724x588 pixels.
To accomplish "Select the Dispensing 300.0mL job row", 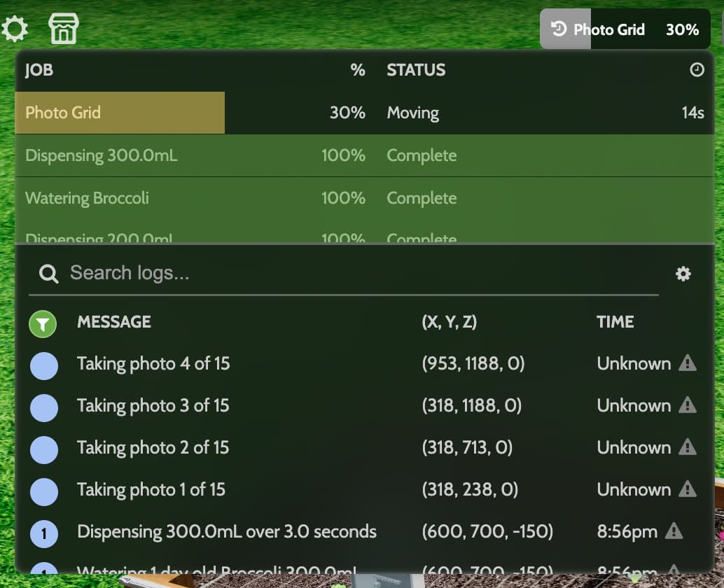I will 364,155.
